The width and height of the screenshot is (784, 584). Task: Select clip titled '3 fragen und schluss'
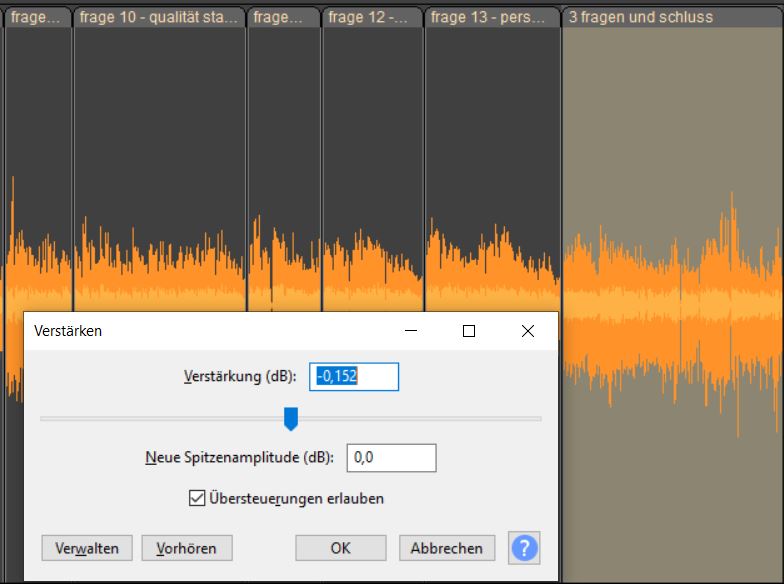(x=672, y=18)
